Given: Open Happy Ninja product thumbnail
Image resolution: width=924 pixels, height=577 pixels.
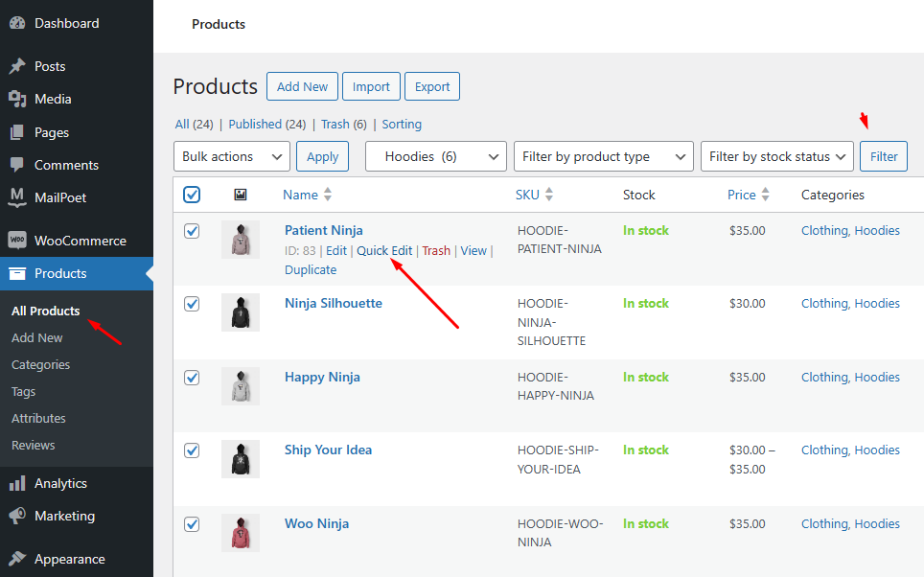Looking at the screenshot, I should pos(241,386).
